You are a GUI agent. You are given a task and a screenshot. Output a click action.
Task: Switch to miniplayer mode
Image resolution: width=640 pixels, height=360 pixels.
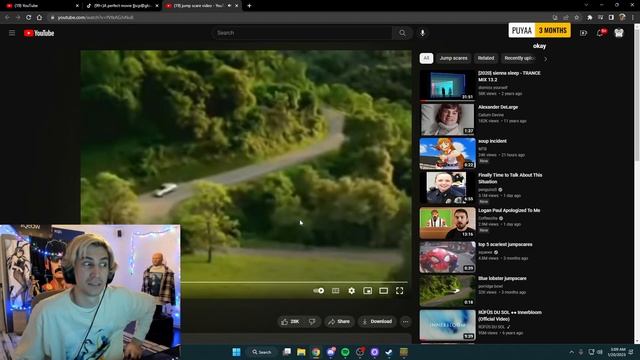tap(367, 291)
